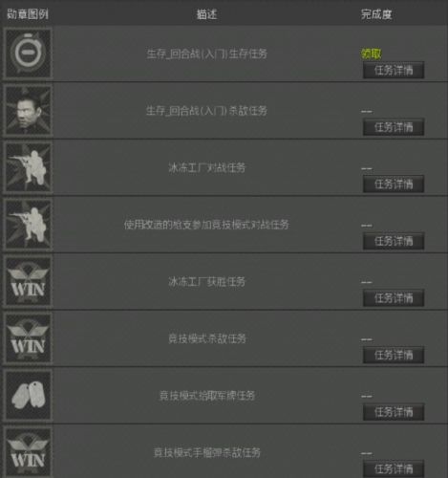Click the 描述 column header
The image size is (448, 478).
[x=206, y=14]
